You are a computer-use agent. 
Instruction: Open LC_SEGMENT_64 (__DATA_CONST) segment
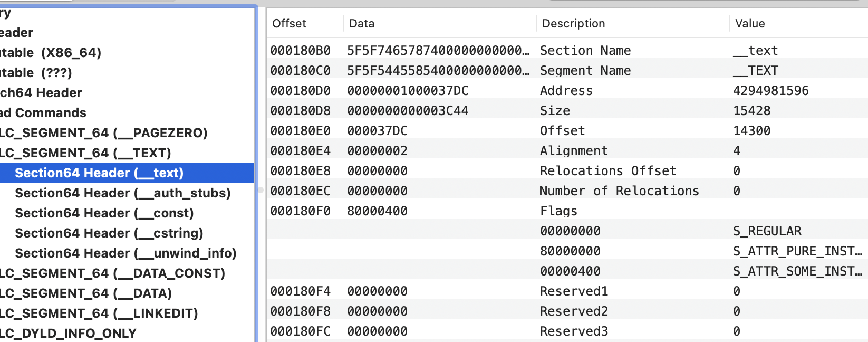coord(112,273)
